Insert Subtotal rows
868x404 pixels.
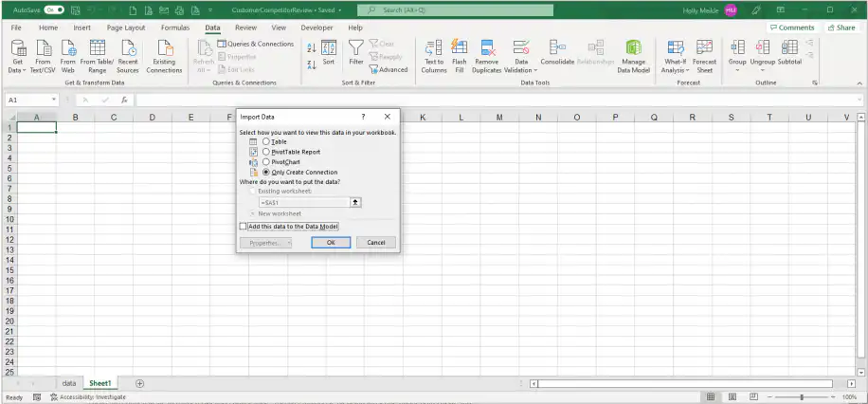789,53
